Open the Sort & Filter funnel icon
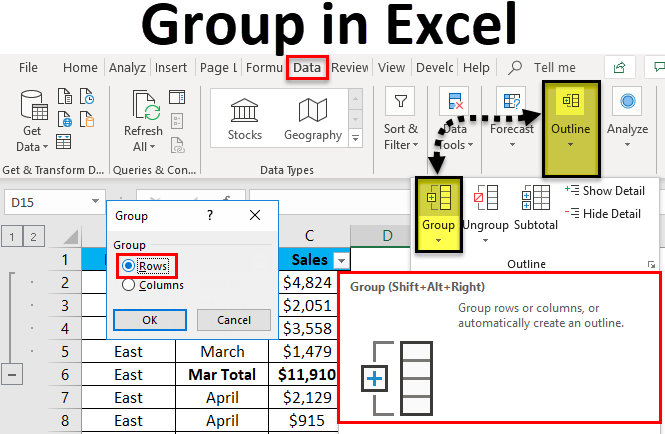This screenshot has height=434, width=665. tap(401, 101)
